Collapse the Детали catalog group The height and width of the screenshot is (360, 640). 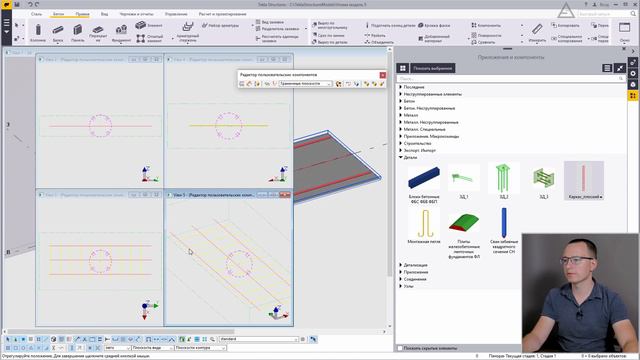400,157
